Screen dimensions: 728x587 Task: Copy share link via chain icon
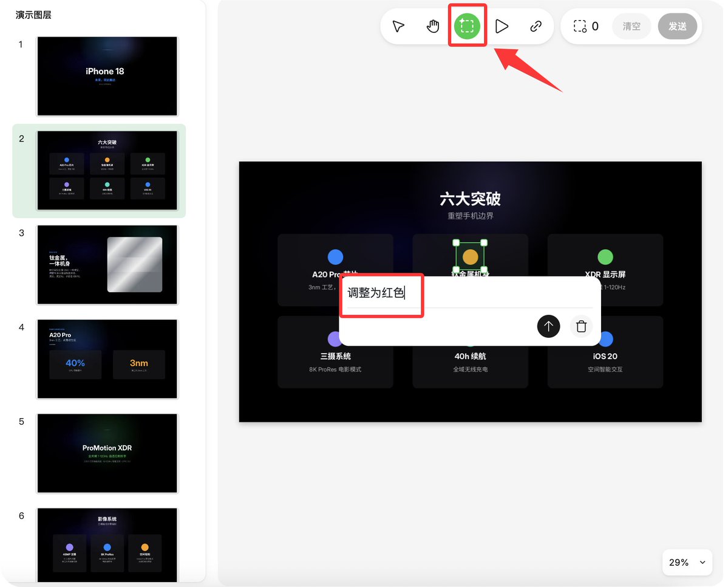[536, 26]
